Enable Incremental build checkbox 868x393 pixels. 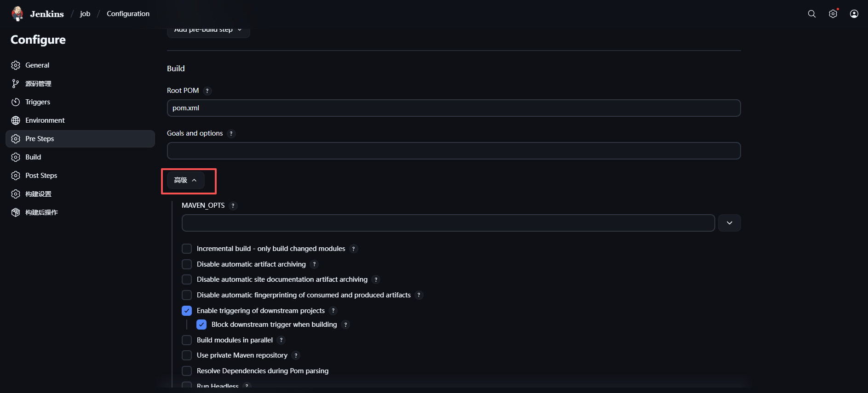point(187,249)
